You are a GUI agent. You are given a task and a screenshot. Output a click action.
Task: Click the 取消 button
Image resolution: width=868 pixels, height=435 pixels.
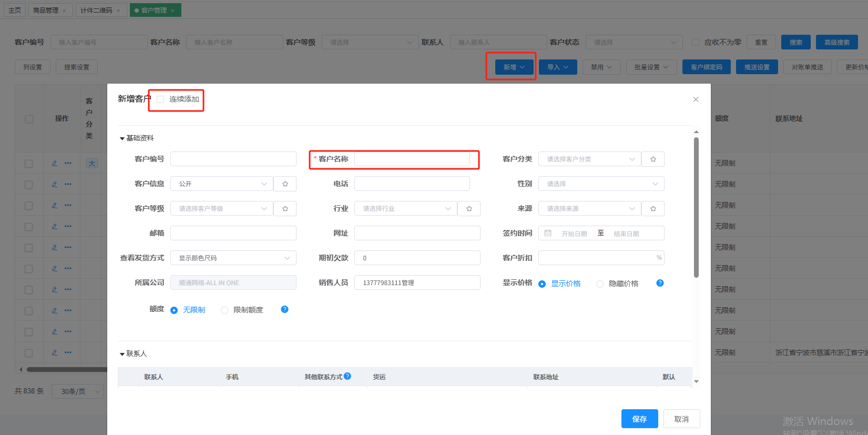pos(681,419)
